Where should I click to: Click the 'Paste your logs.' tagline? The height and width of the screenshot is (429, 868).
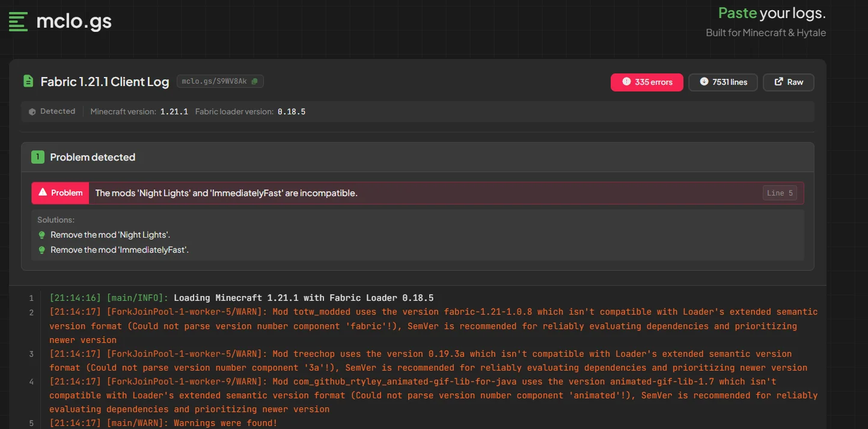tap(772, 13)
